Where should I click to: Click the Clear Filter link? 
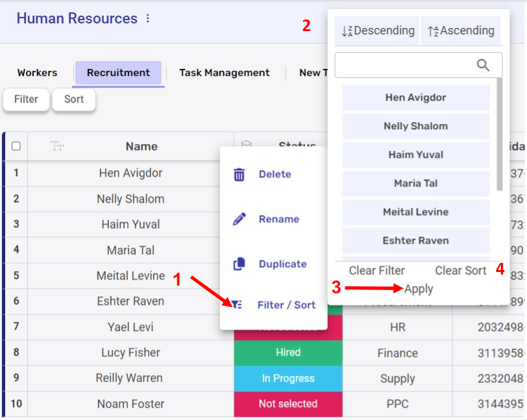coord(376,271)
